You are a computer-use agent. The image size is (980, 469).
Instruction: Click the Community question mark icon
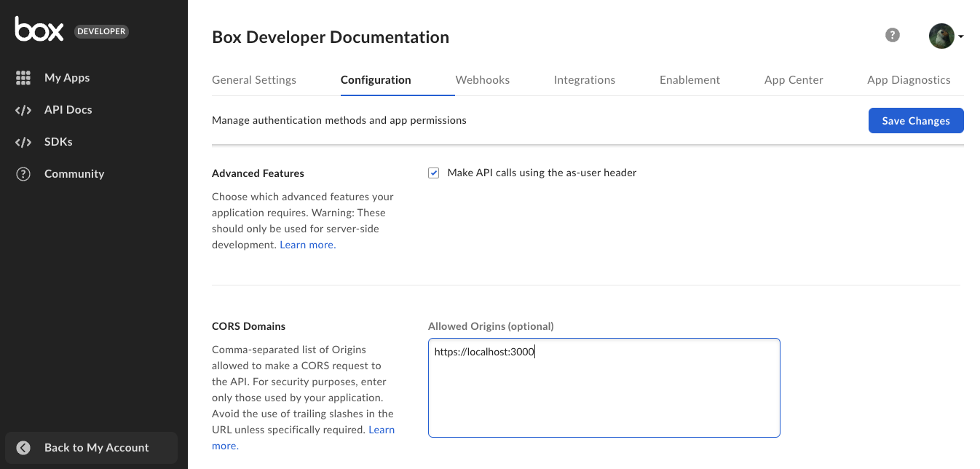coord(23,174)
